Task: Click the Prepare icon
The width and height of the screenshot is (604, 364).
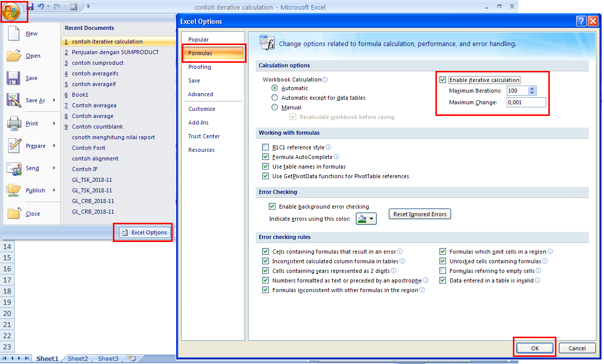Action: [x=14, y=146]
